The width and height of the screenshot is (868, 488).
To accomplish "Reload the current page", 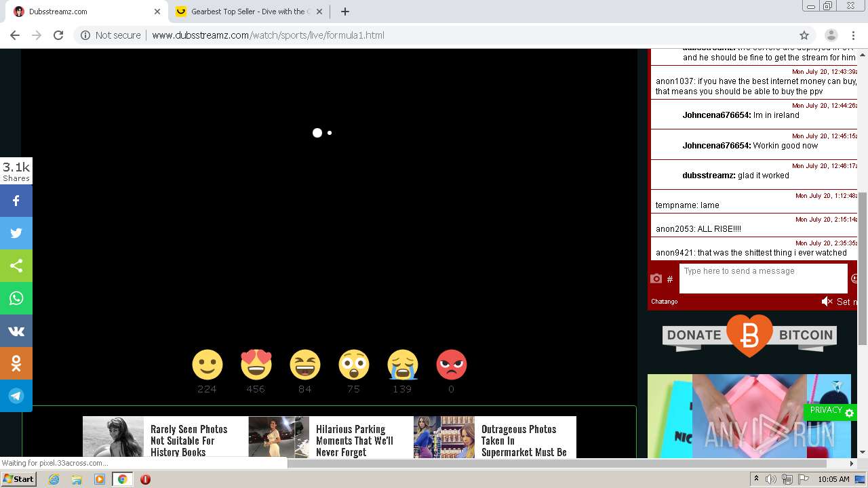I will [x=58, y=35].
